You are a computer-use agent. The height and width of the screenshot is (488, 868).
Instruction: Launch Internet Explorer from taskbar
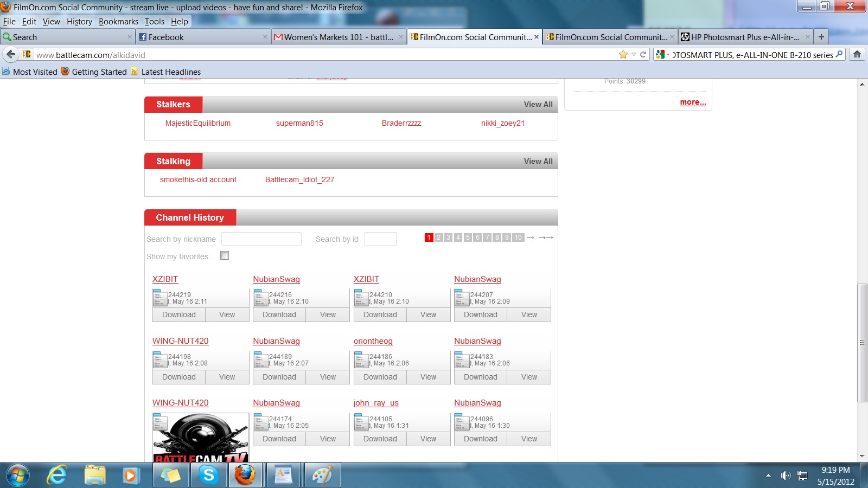tap(56, 476)
